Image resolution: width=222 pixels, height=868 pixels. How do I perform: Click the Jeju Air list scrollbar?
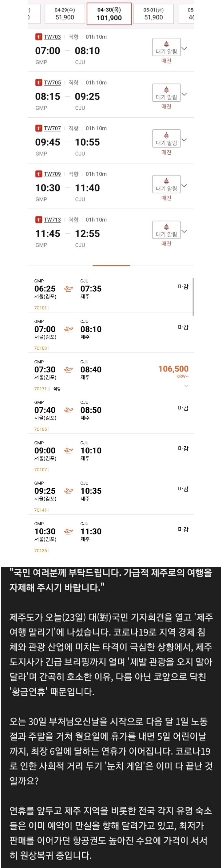coord(193,297)
